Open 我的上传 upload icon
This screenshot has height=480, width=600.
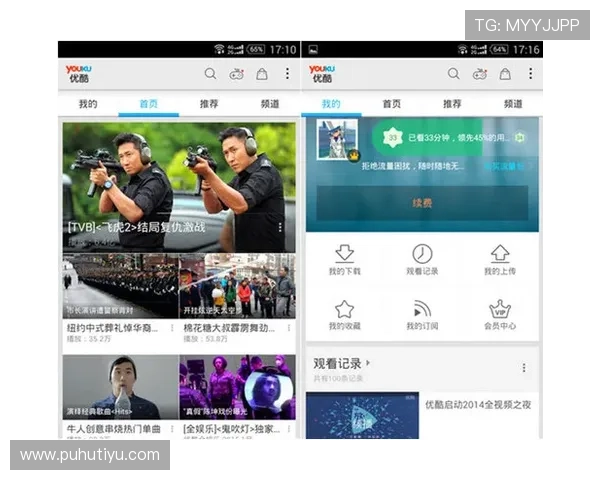500,253
